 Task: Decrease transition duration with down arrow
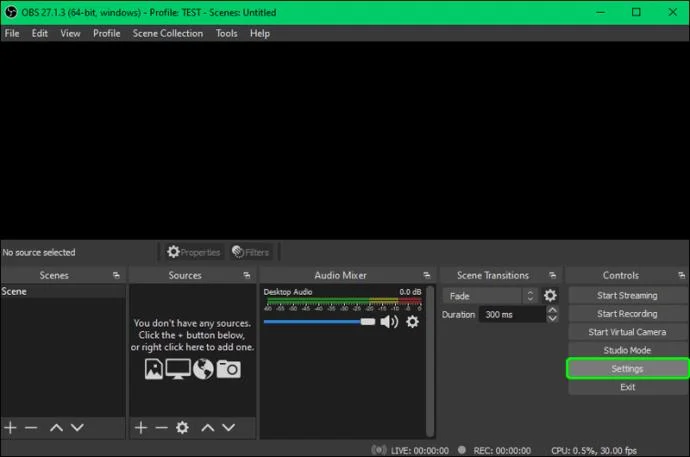(552, 319)
